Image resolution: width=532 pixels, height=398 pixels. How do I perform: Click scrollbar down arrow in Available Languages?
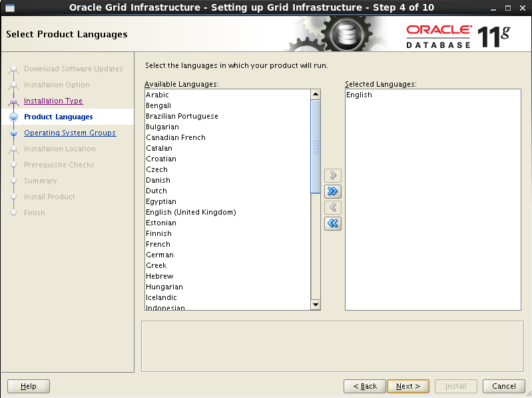[x=316, y=305]
